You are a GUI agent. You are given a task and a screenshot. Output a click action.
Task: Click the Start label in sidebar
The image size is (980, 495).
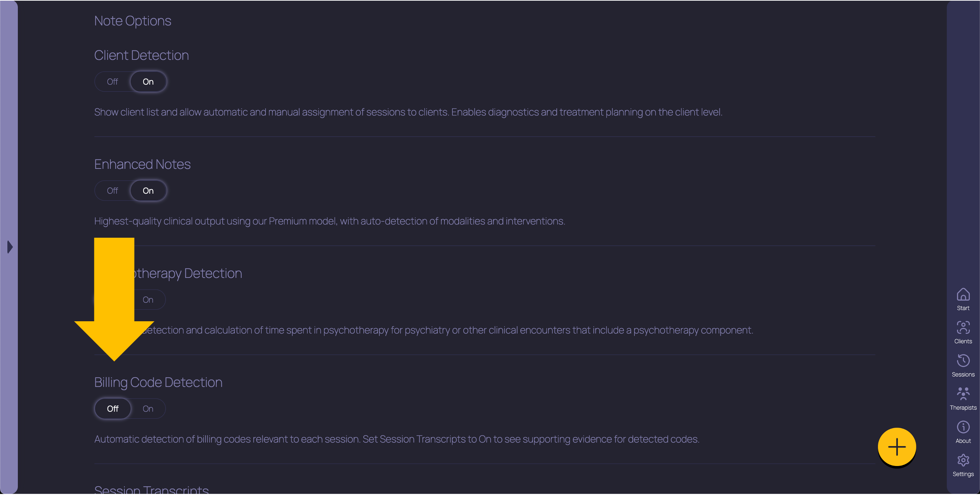[x=963, y=308]
